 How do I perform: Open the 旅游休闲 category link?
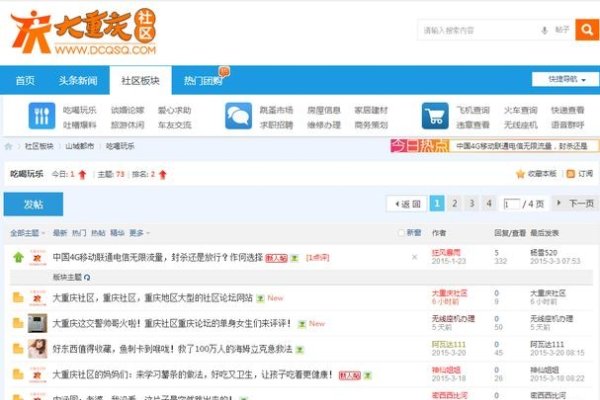point(127,125)
